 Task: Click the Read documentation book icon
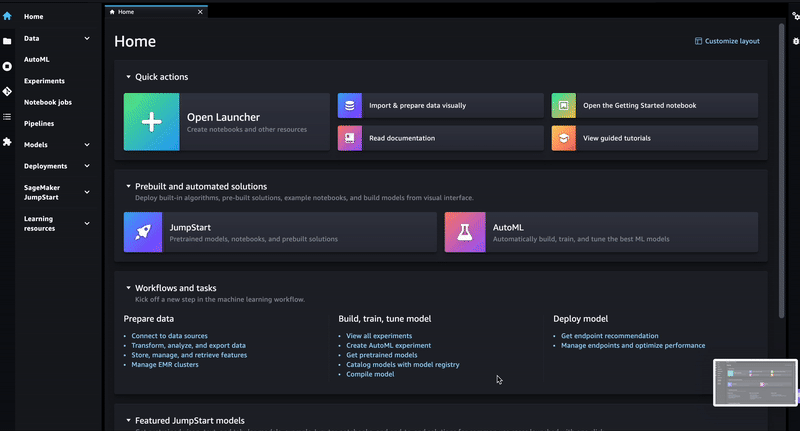click(349, 138)
